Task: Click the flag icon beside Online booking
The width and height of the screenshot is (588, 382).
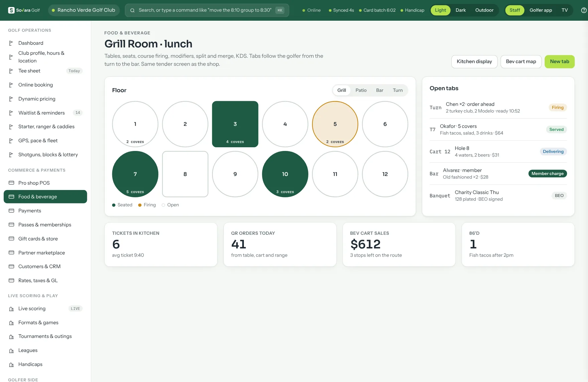Action: (11, 85)
